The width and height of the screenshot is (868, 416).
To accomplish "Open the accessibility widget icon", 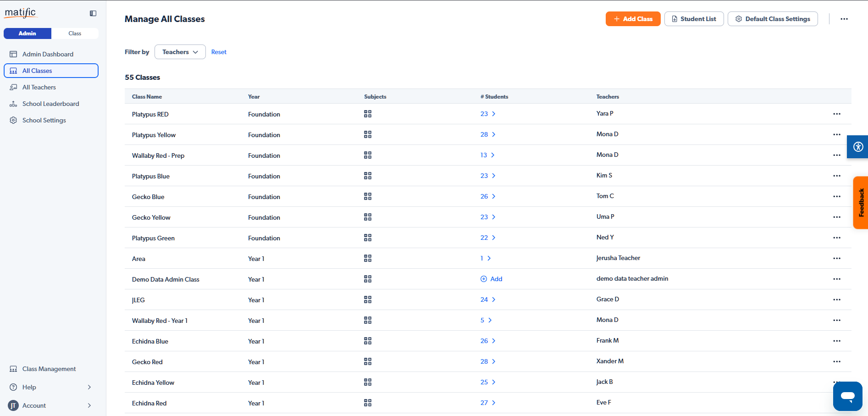I will tap(858, 147).
